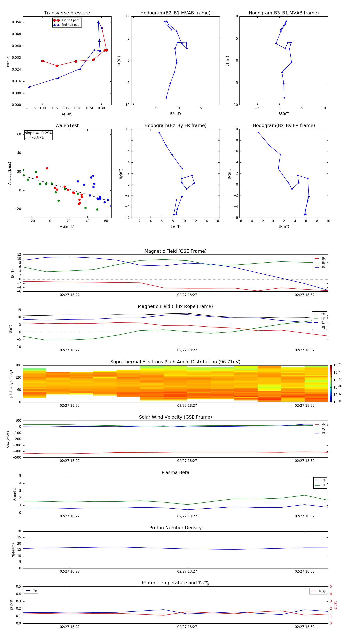Click 'r = -0.671' annotation text

(35, 137)
